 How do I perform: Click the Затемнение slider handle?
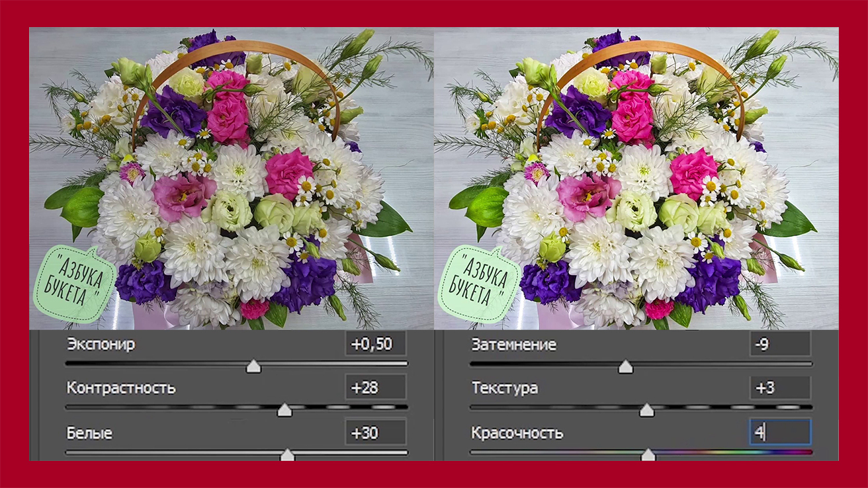(625, 366)
